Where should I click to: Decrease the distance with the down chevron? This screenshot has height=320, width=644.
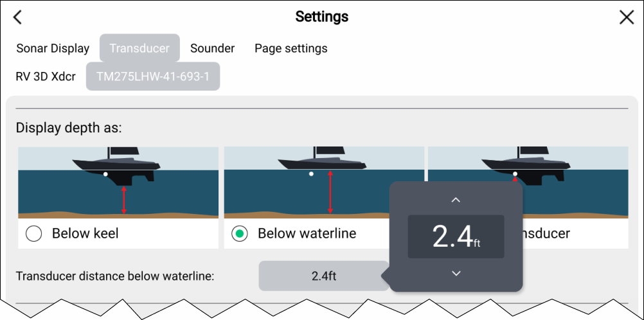point(456,274)
